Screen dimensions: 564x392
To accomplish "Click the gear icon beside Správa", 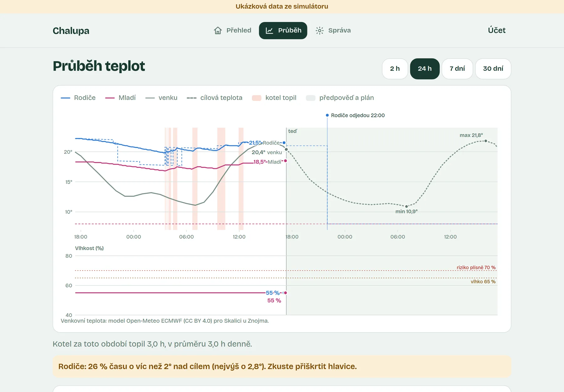I will tap(320, 30).
